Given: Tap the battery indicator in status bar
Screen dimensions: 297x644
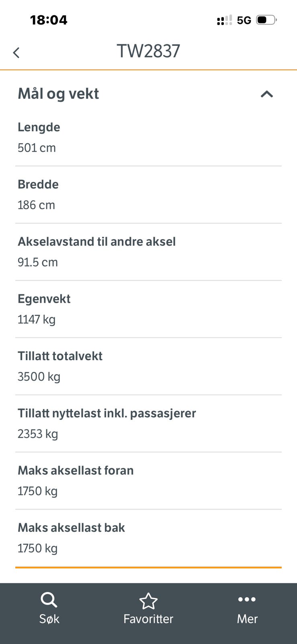Looking at the screenshot, I should 266,20.
